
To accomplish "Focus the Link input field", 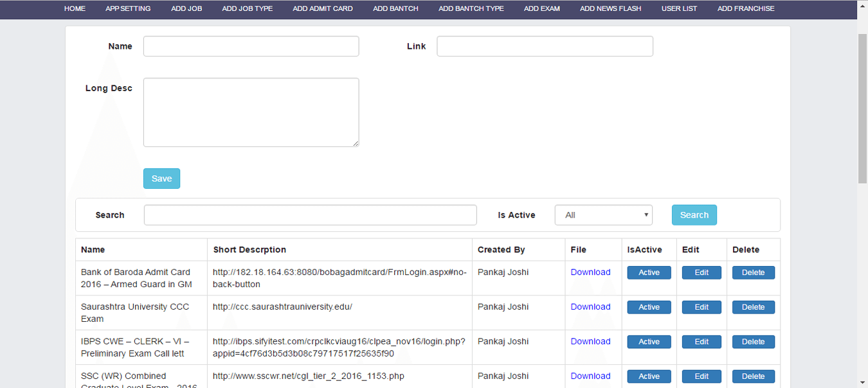I will 545,46.
